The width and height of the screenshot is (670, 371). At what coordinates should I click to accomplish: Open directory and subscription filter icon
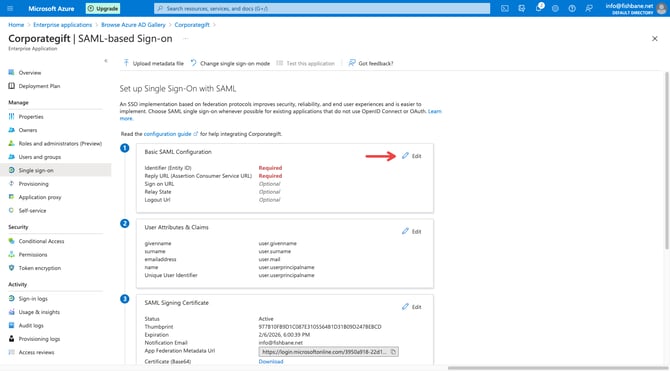[521, 8]
